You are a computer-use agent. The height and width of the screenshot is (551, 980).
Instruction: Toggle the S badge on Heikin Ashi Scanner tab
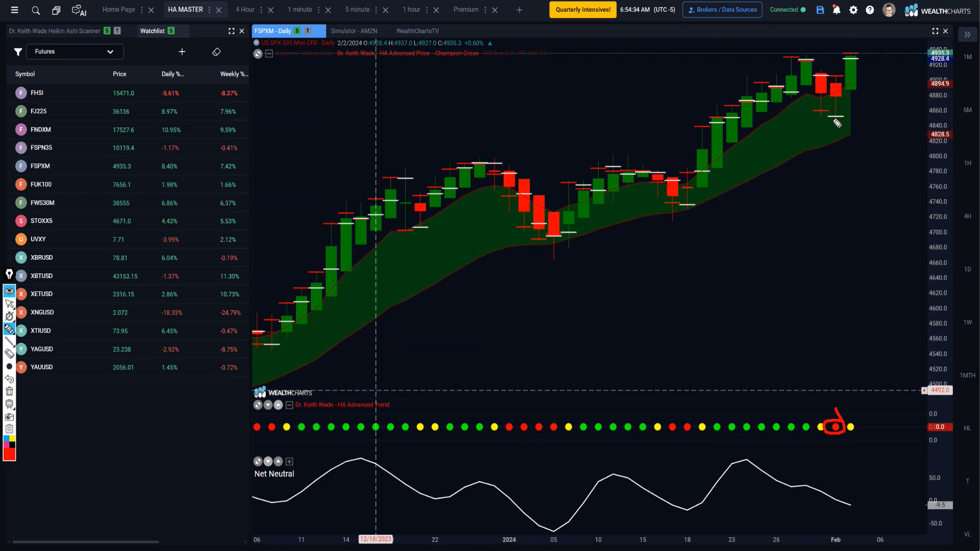pyautogui.click(x=107, y=31)
